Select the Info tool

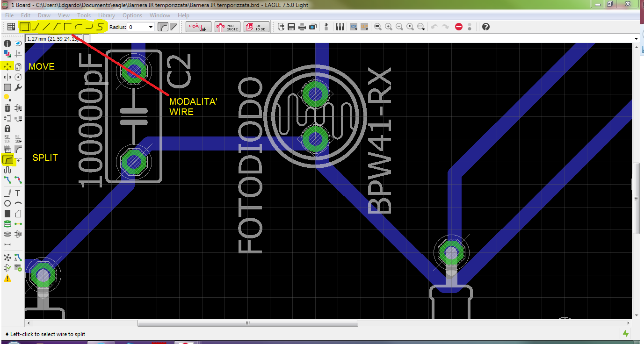point(7,43)
